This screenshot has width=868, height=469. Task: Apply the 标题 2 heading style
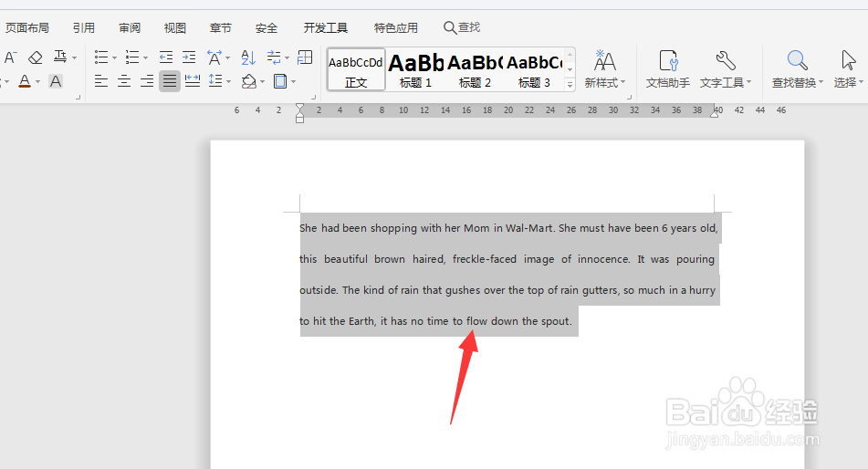point(475,69)
